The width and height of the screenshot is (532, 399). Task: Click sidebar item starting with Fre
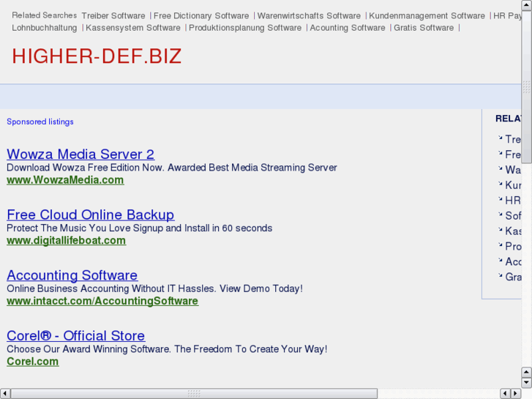tap(513, 154)
